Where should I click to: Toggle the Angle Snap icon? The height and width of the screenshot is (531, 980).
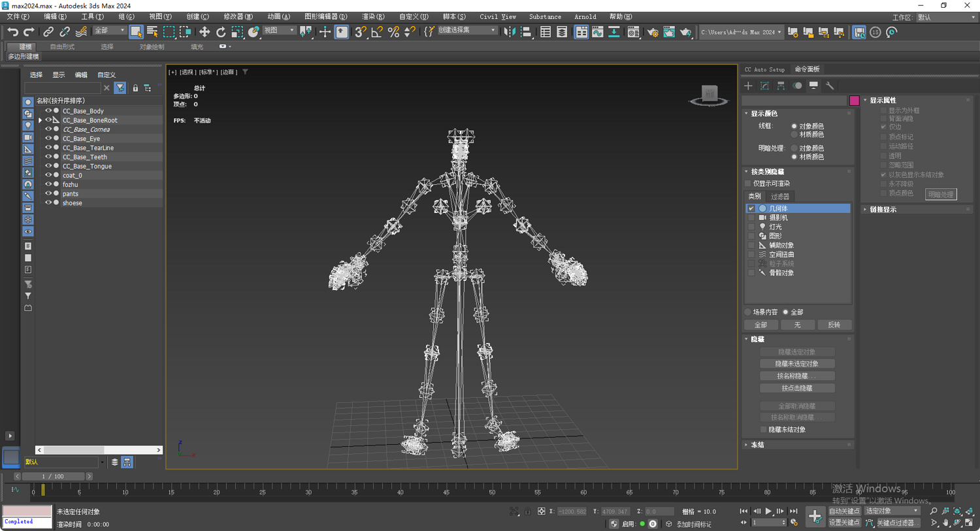[377, 32]
